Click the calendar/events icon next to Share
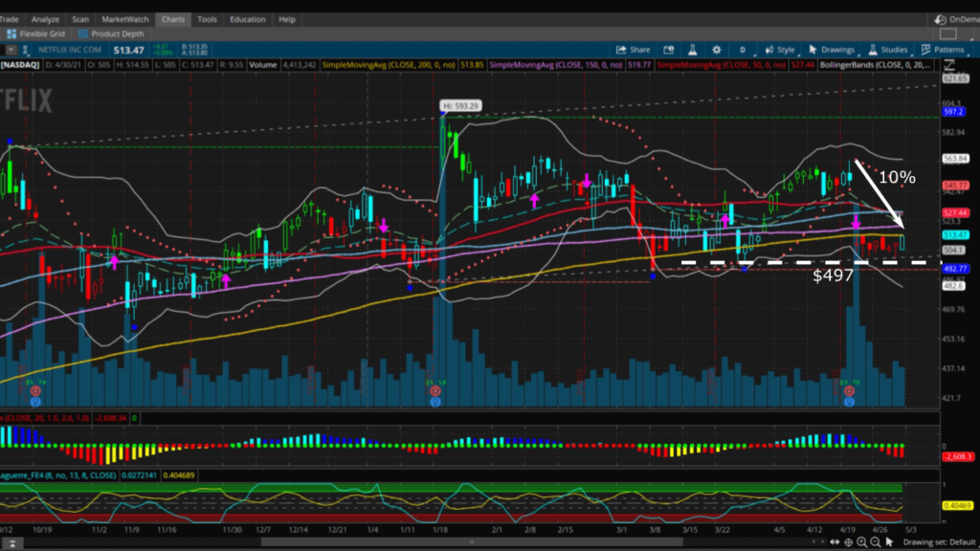Image resolution: width=980 pixels, height=551 pixels. (668, 50)
